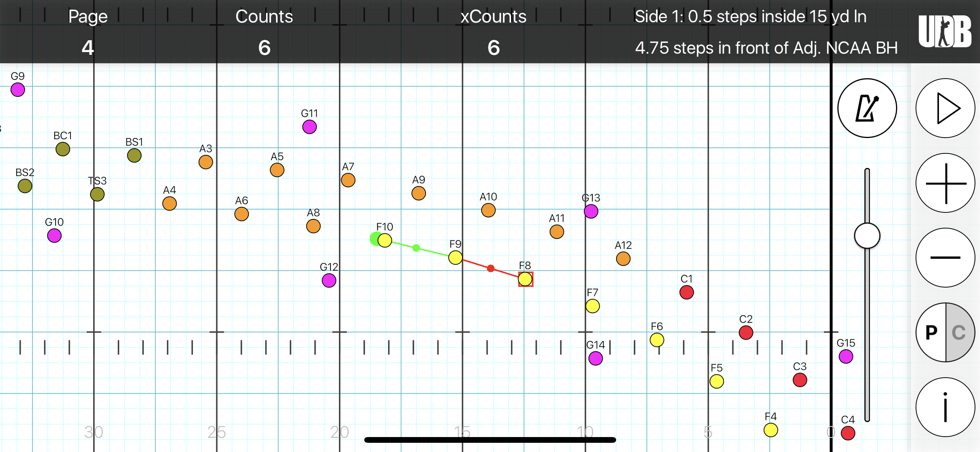Select performer F4 dot
Viewport: 980px width, 452px height.
[x=771, y=430]
